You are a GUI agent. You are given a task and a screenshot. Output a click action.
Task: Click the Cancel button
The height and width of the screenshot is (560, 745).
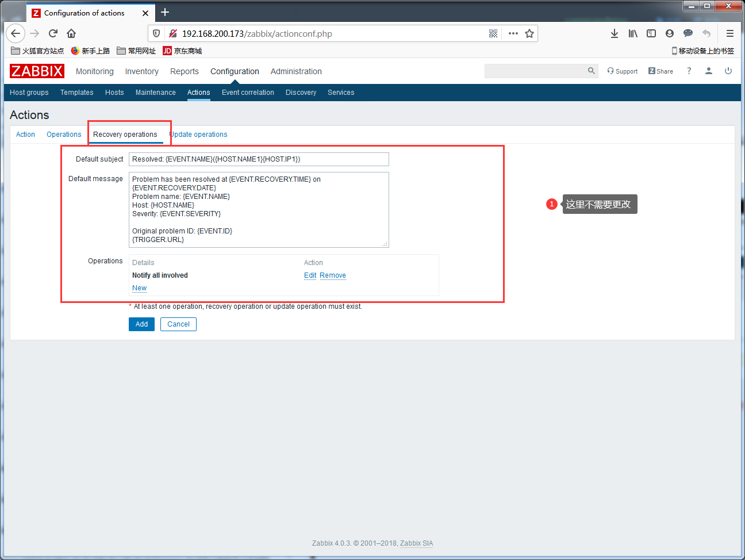tap(178, 324)
